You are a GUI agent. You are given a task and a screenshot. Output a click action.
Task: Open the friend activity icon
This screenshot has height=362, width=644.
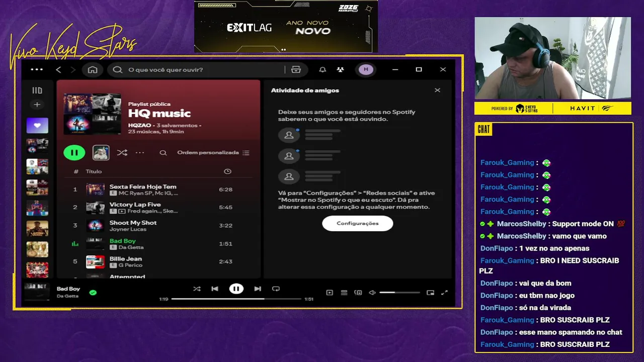(x=341, y=70)
